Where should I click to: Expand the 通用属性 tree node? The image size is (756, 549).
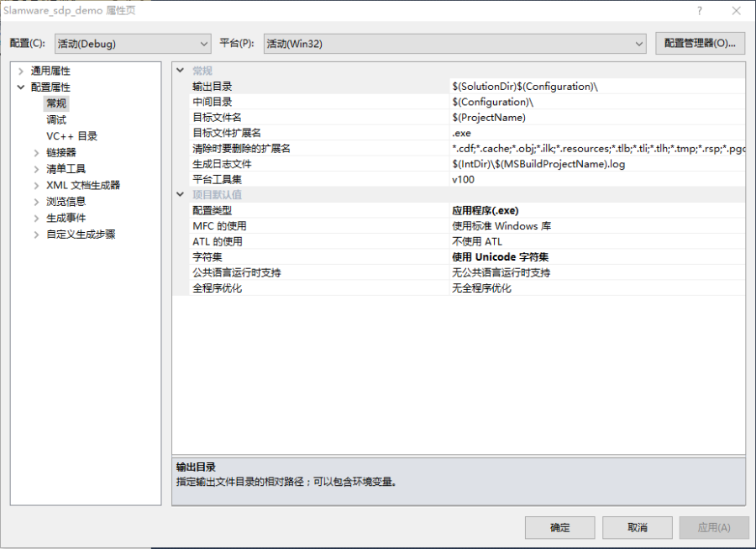coord(21,71)
